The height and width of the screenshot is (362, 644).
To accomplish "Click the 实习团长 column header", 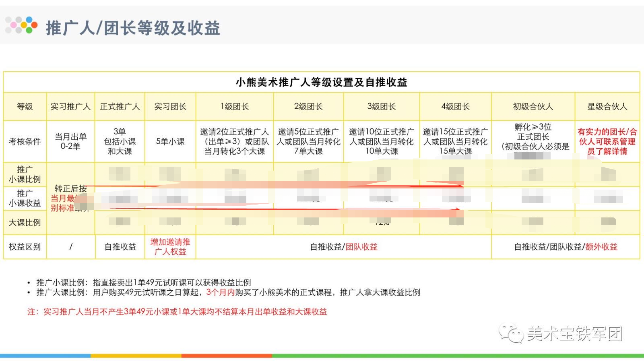I will click(170, 107).
